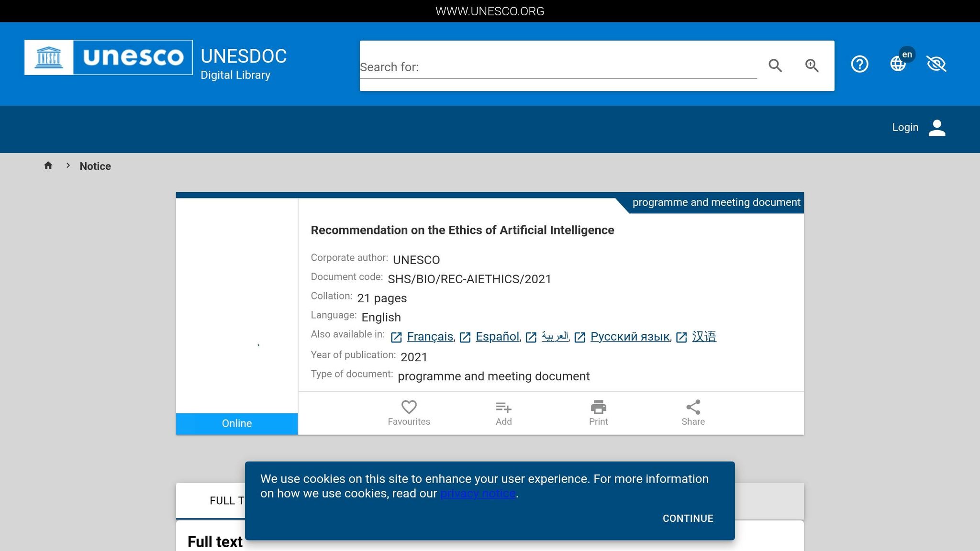Viewport: 980px width, 551px height.
Task: Open sharing options via the Share icon
Action: pos(692,407)
